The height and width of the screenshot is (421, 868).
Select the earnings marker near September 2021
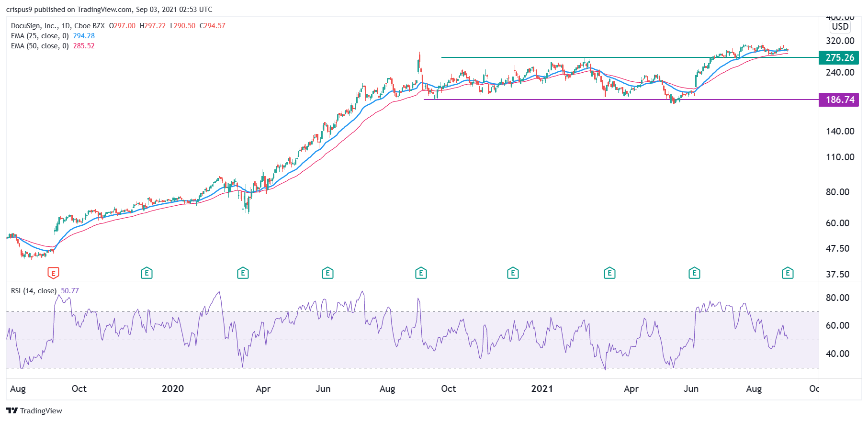(788, 273)
